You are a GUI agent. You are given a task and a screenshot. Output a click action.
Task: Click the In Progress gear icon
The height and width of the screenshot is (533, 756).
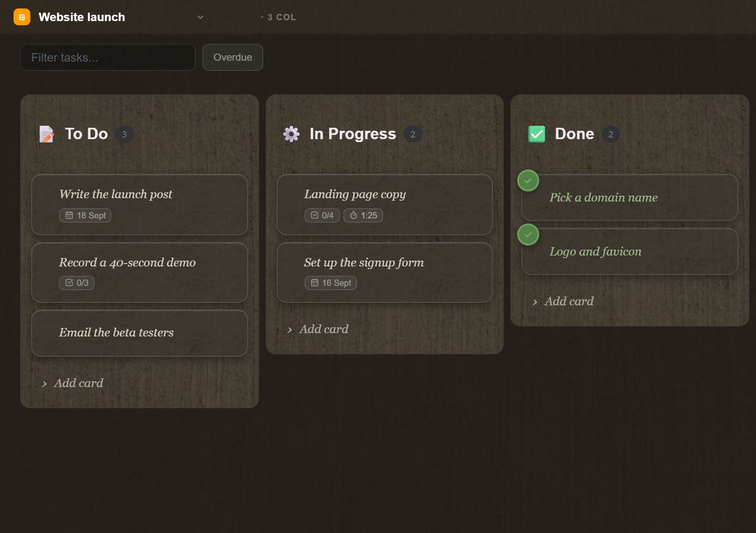(291, 134)
